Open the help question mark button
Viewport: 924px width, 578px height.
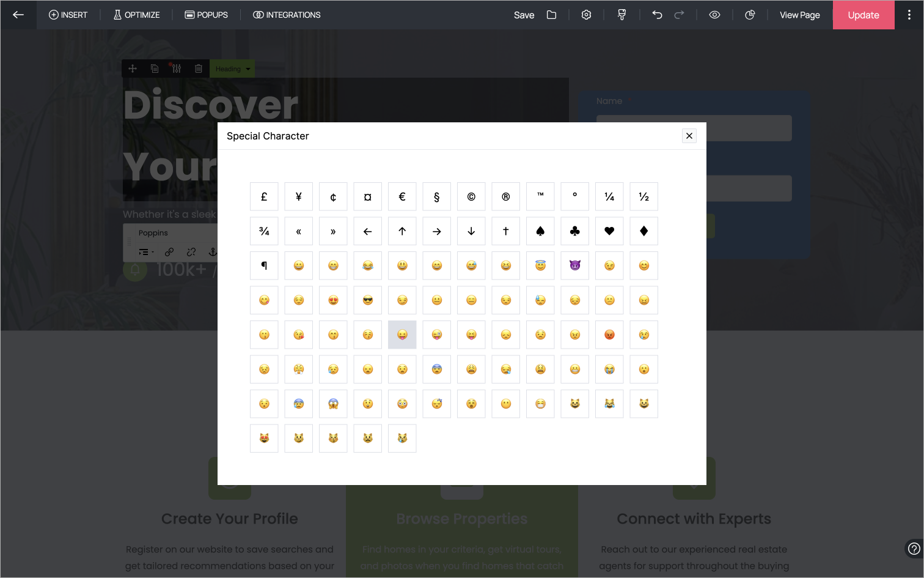(914, 549)
